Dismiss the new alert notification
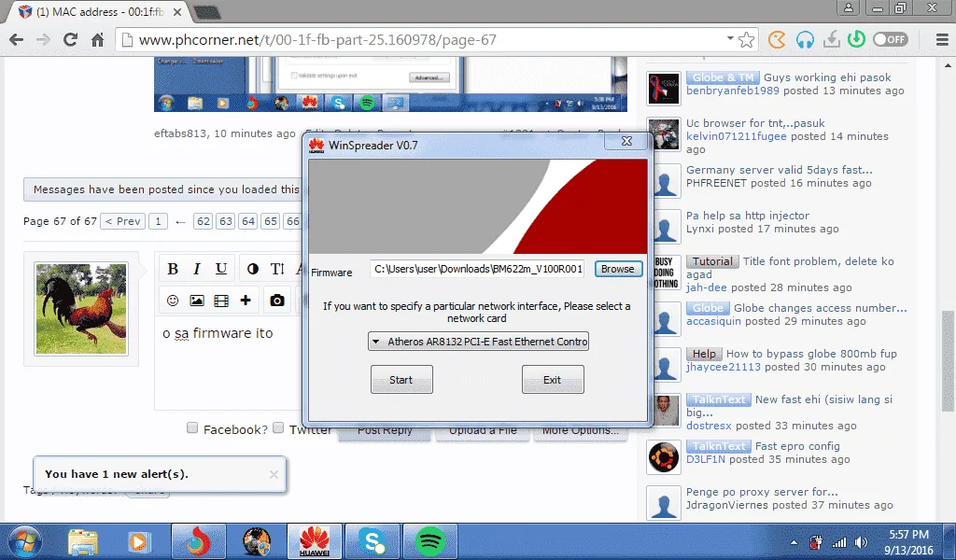Viewport: 956px width, 560px height. (274, 474)
